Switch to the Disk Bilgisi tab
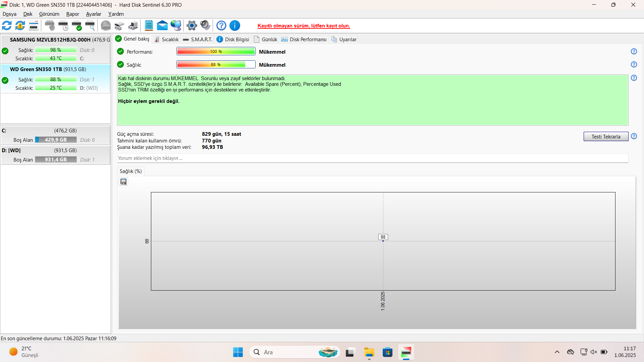This screenshot has height=362, width=644. 233,39
